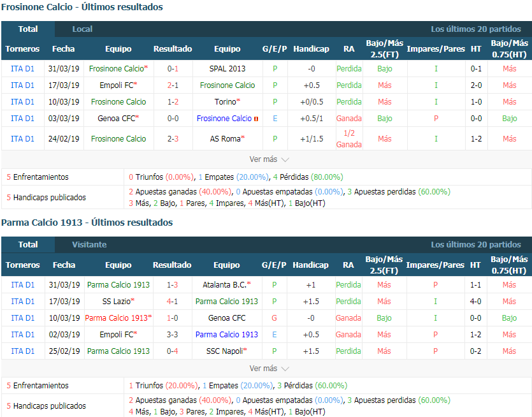This screenshot has width=532, height=417.
Task: Open ITA D1 link in Parma vs Atalanta row
Action: (23, 285)
